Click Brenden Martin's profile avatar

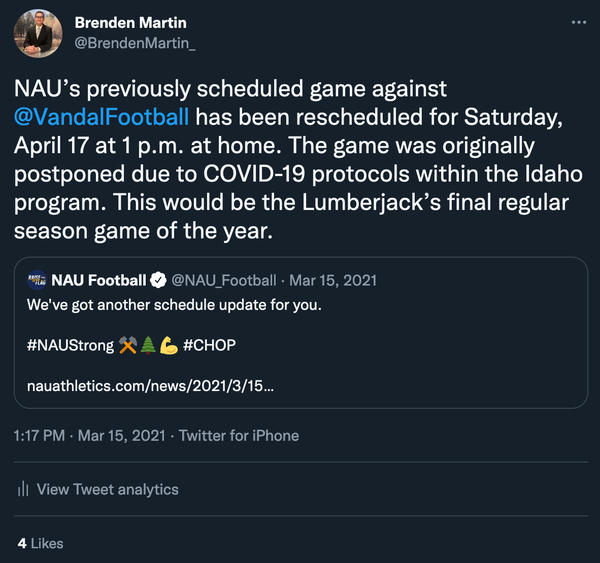click(39, 33)
